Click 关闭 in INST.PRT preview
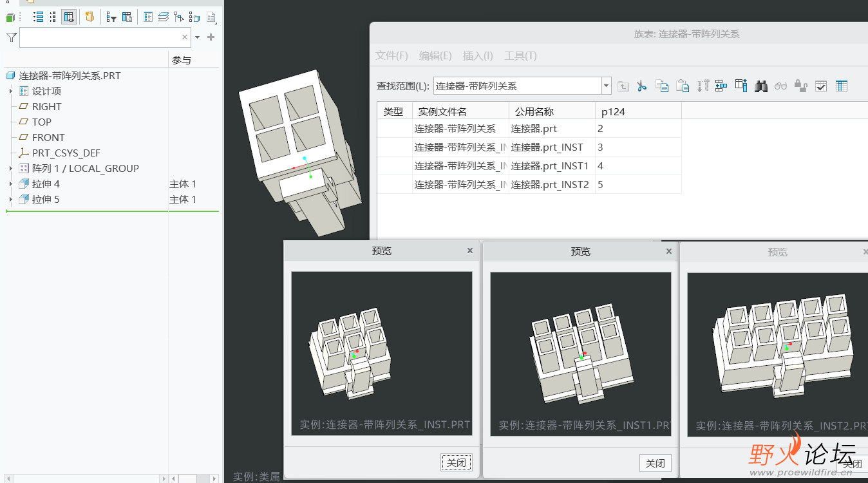This screenshot has width=868, height=483. (x=457, y=462)
